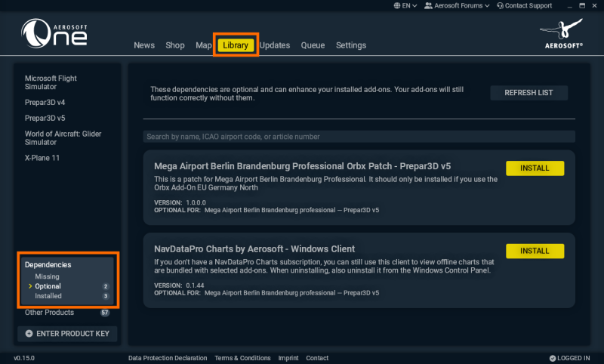Select Prepar3D v4 in sidebar
This screenshot has height=364, width=604.
45,103
